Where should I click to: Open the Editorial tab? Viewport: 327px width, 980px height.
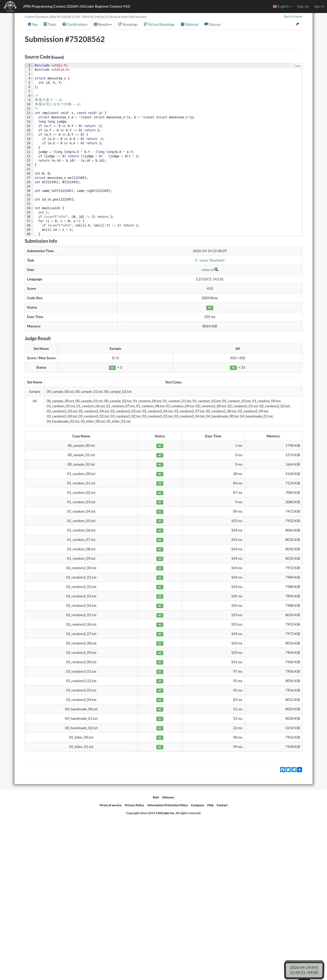coord(189,24)
